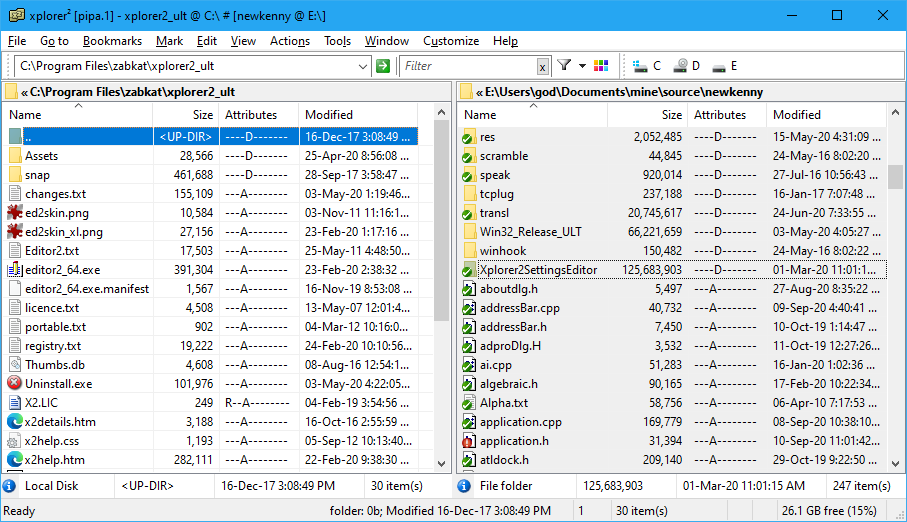Click the right status bar info icon
Viewport: 907px width, 522px height.
point(464,486)
